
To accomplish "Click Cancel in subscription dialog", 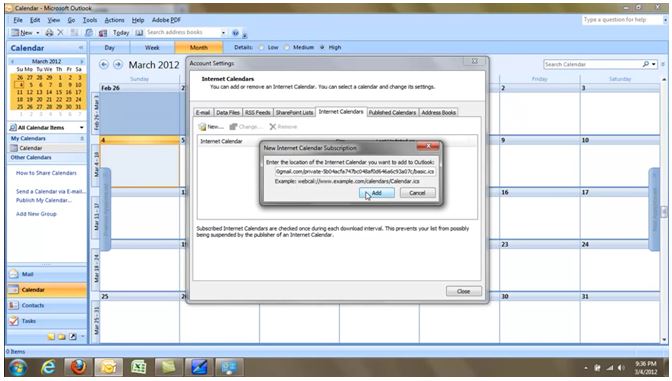I will click(x=417, y=193).
